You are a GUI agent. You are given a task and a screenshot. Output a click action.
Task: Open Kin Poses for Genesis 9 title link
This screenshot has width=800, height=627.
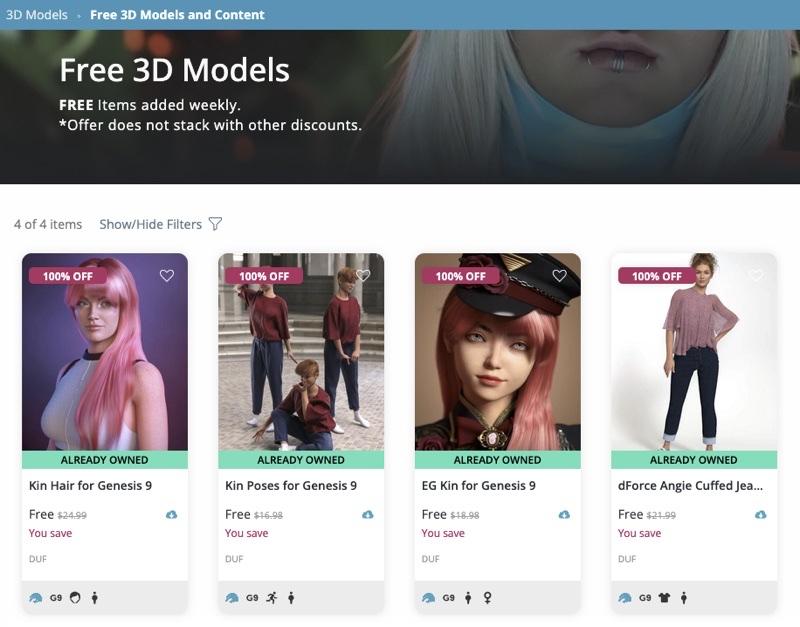tap(291, 485)
